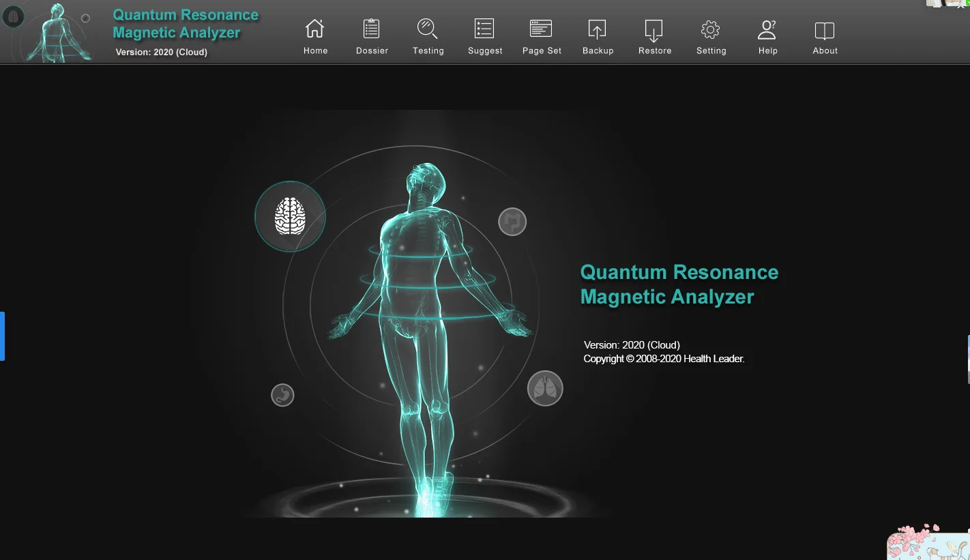Open Page Set options
The height and width of the screenshot is (560, 970).
pos(542,37)
